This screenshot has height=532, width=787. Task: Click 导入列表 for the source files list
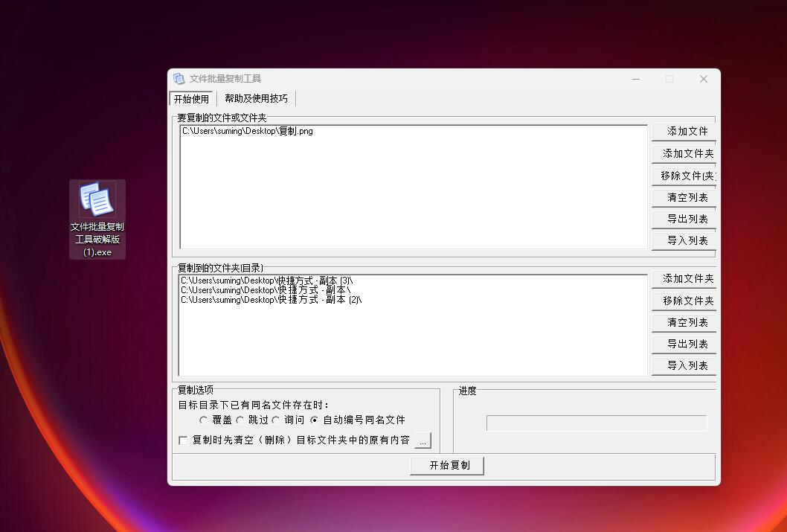[x=687, y=241]
